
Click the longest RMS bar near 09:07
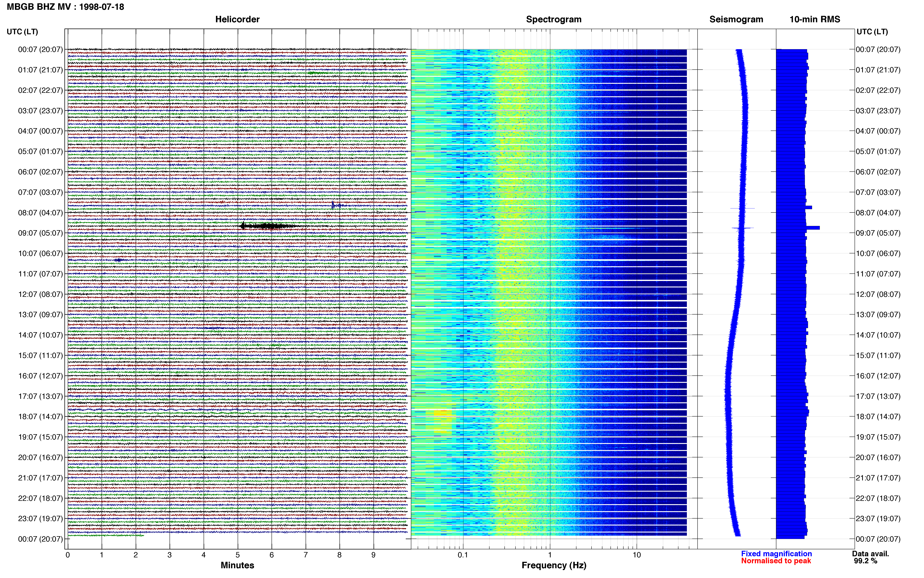(x=798, y=228)
